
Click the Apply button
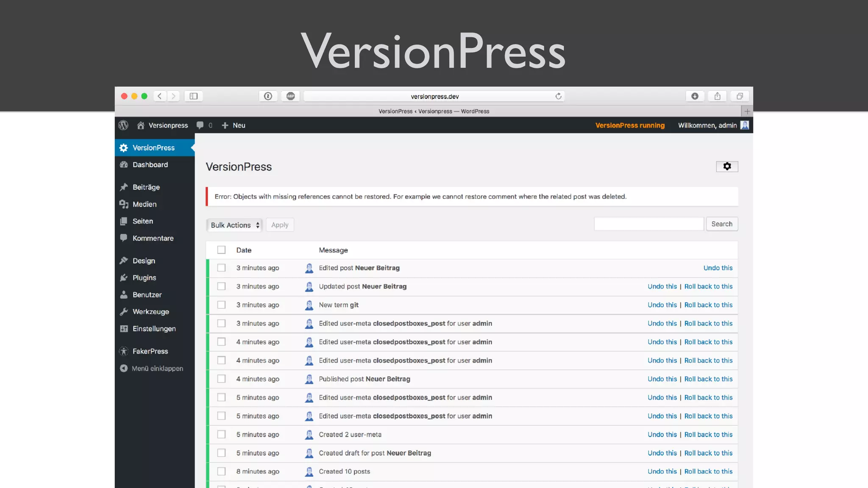click(280, 225)
